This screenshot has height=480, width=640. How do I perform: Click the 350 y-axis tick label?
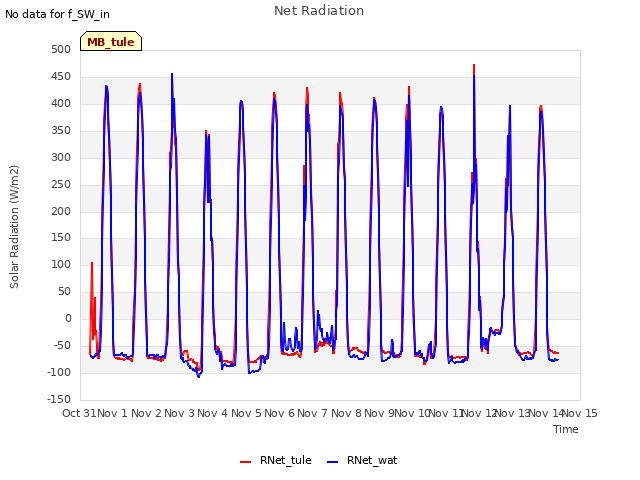[61, 131]
